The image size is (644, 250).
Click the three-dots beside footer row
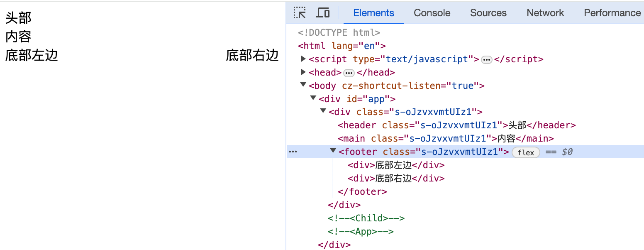(293, 152)
